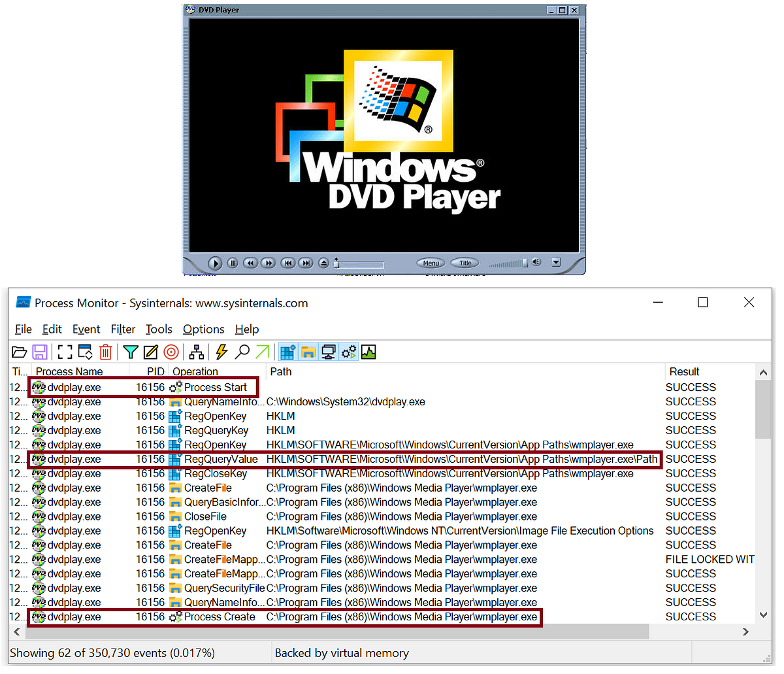Toggle Show Registry Activity filter

(x=287, y=352)
